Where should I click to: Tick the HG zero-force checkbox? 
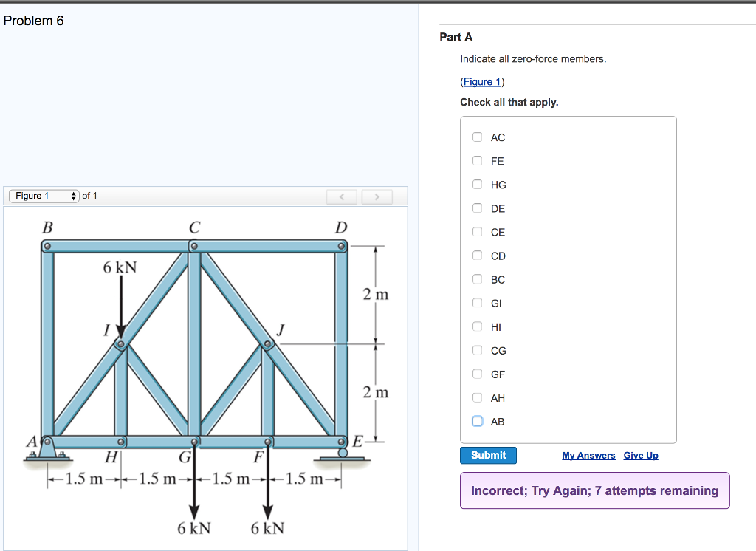tap(478, 185)
